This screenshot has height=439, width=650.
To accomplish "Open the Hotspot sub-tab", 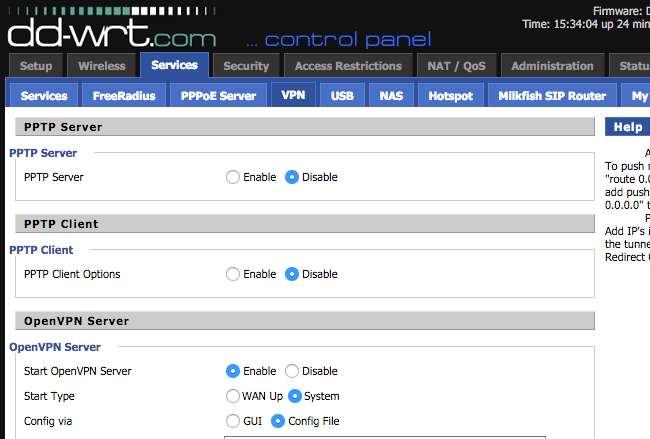I will [451, 95].
